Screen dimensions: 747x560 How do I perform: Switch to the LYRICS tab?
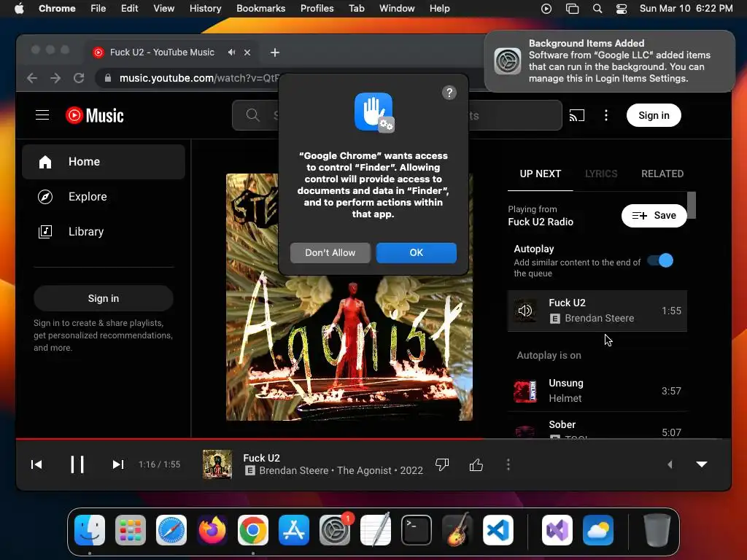[x=601, y=174]
